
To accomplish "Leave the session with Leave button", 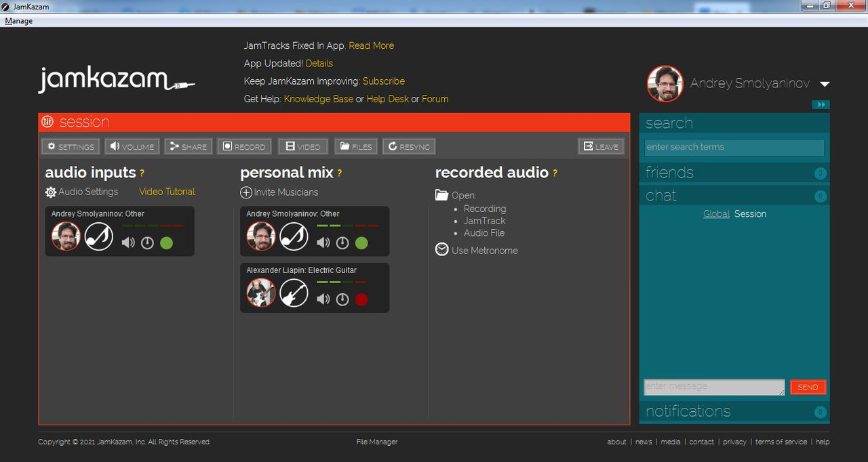I will point(601,146).
